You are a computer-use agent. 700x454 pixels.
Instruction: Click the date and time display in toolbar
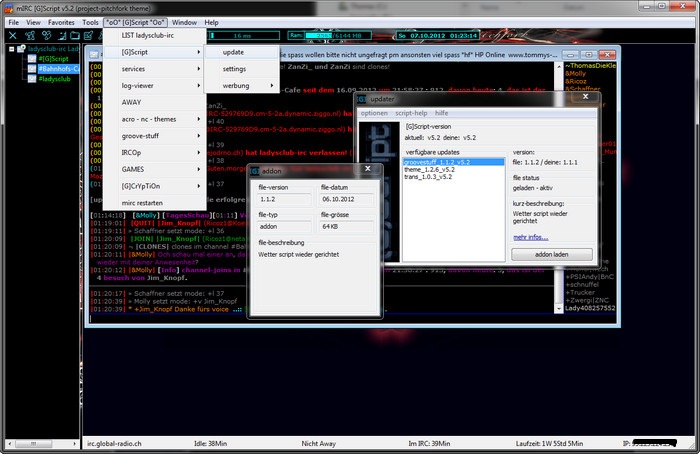(438, 36)
